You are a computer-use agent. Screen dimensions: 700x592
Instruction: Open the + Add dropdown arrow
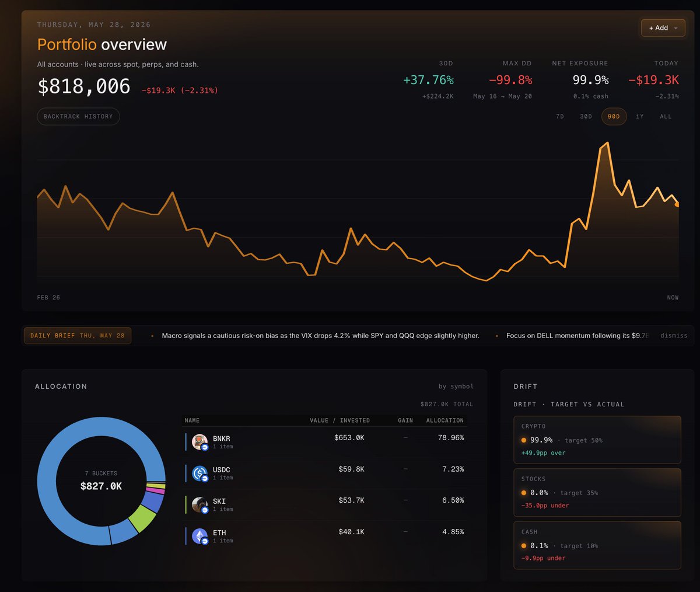click(x=675, y=28)
